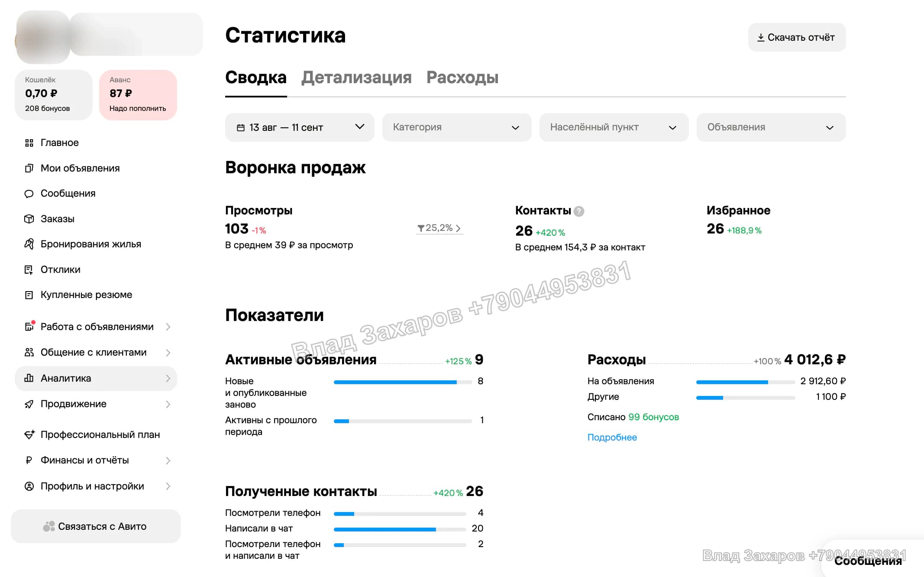Click the download icon on Скачать отчёт
This screenshot has height=577, width=924.
click(x=761, y=38)
